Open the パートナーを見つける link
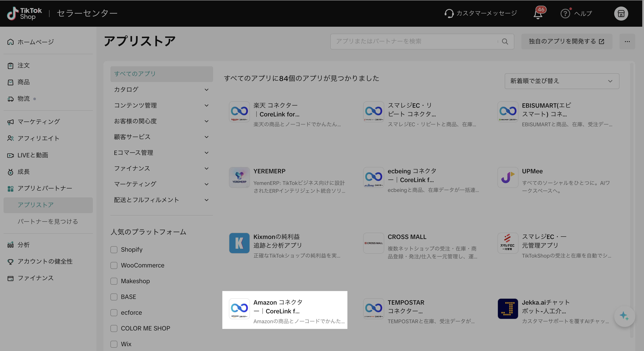This screenshot has width=644, height=351. click(x=48, y=222)
